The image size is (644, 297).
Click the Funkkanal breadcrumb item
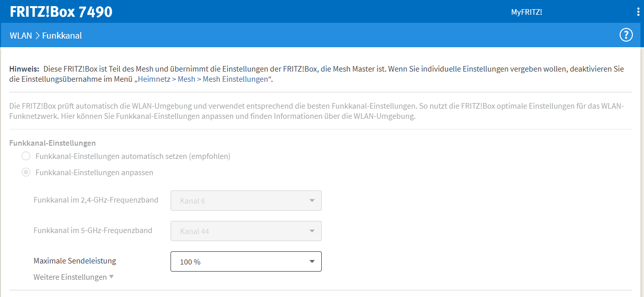62,36
